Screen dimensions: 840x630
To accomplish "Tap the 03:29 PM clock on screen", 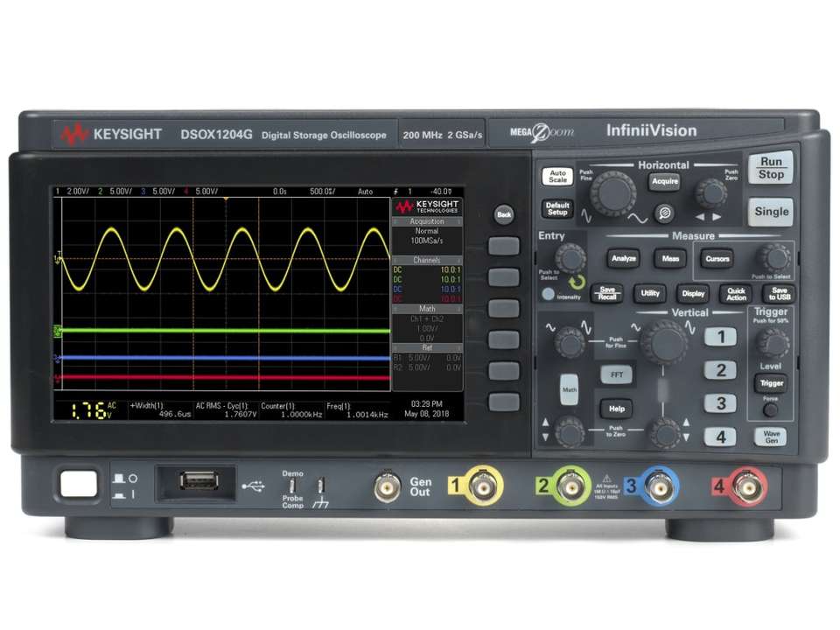I will tap(426, 404).
